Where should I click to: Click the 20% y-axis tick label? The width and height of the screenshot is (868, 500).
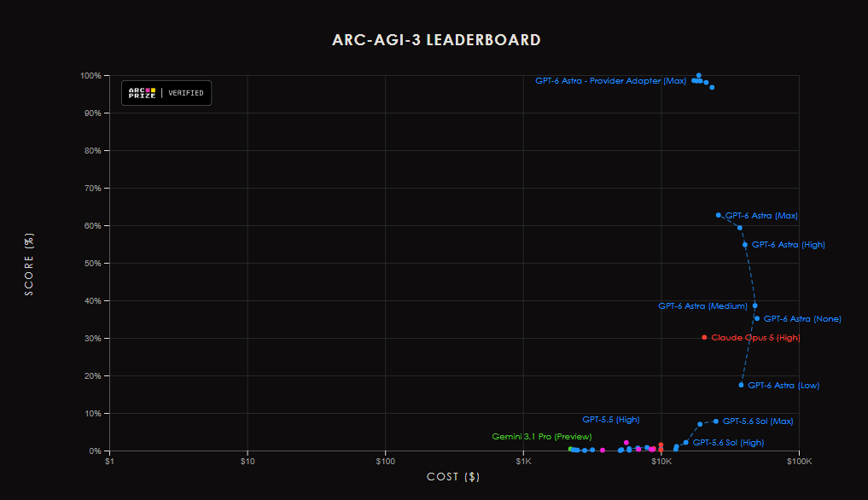click(x=92, y=376)
